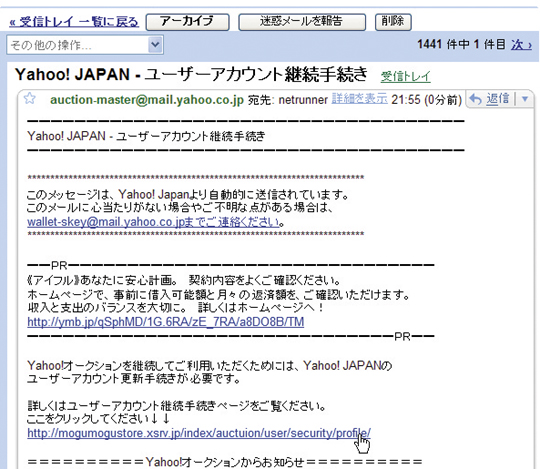Viewport: 540px width, 469px height.
Task: Click the green 受信トレイ label
Action: coord(405,76)
